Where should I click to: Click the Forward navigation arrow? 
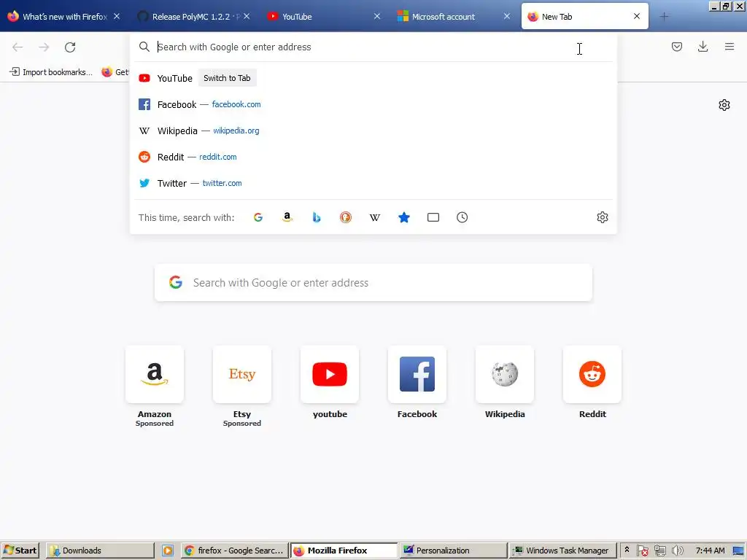(x=44, y=47)
